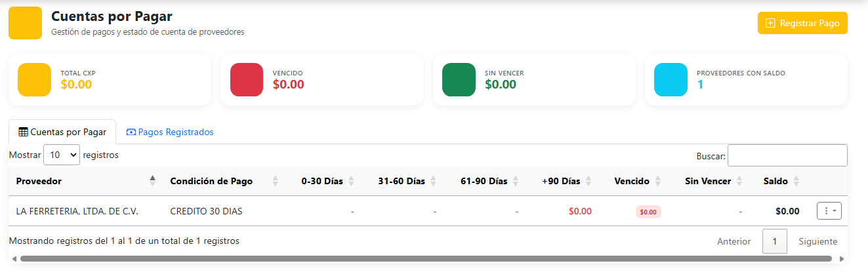Click the green Sin Vencer card icon
The image size is (868, 276).
(x=459, y=79)
